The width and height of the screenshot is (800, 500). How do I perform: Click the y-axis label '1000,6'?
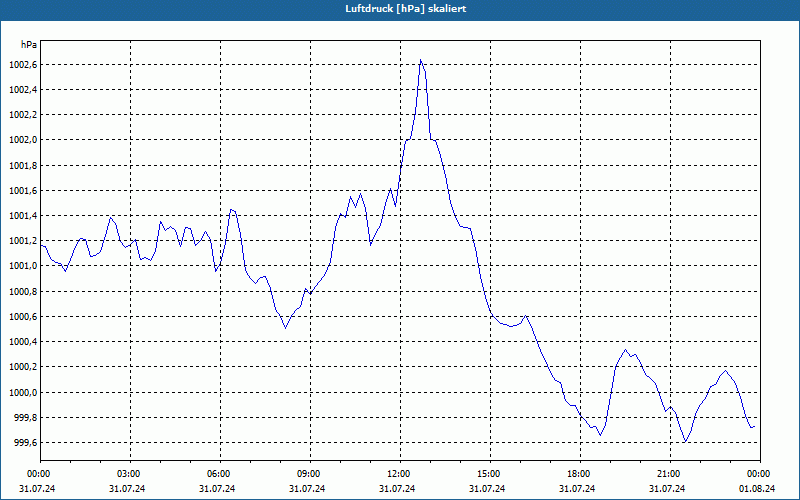click(x=23, y=317)
